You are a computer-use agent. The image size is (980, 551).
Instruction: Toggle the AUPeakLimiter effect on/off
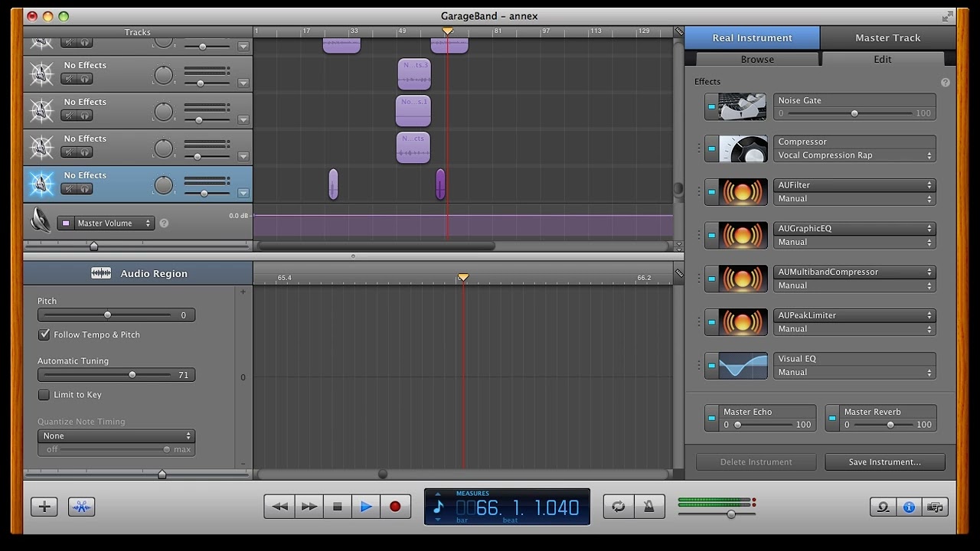click(x=711, y=322)
